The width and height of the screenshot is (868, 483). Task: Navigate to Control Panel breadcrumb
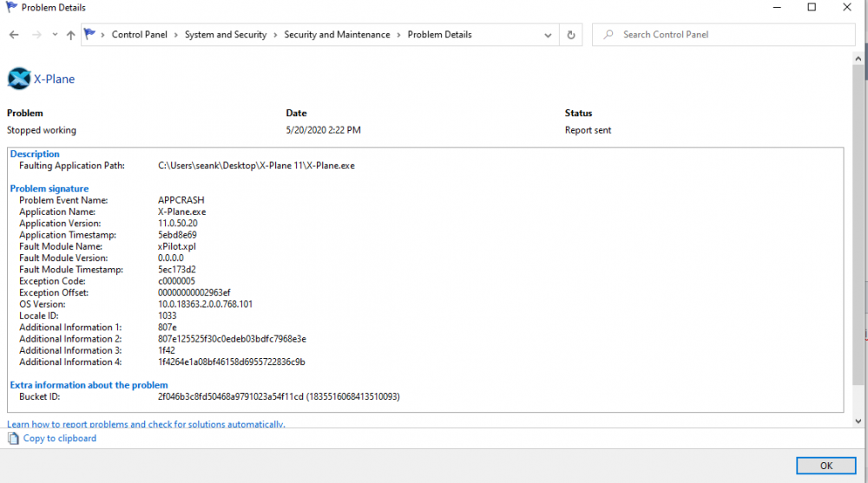tap(141, 35)
